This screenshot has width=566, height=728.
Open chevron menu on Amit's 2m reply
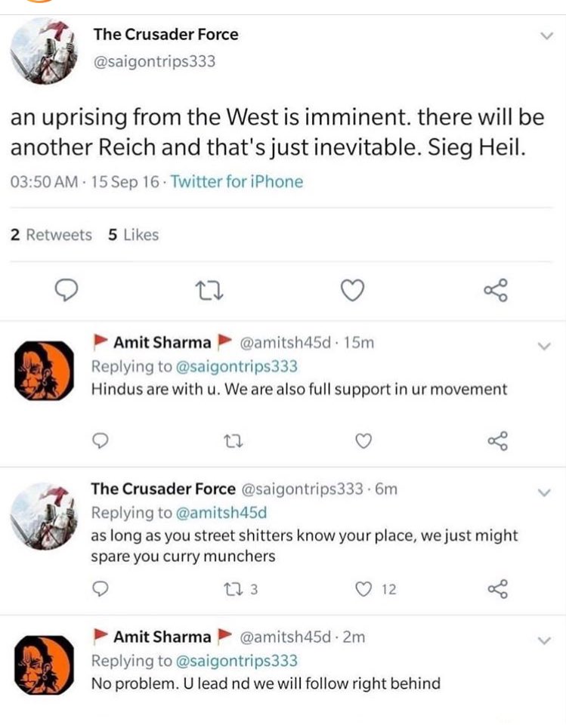(543, 640)
